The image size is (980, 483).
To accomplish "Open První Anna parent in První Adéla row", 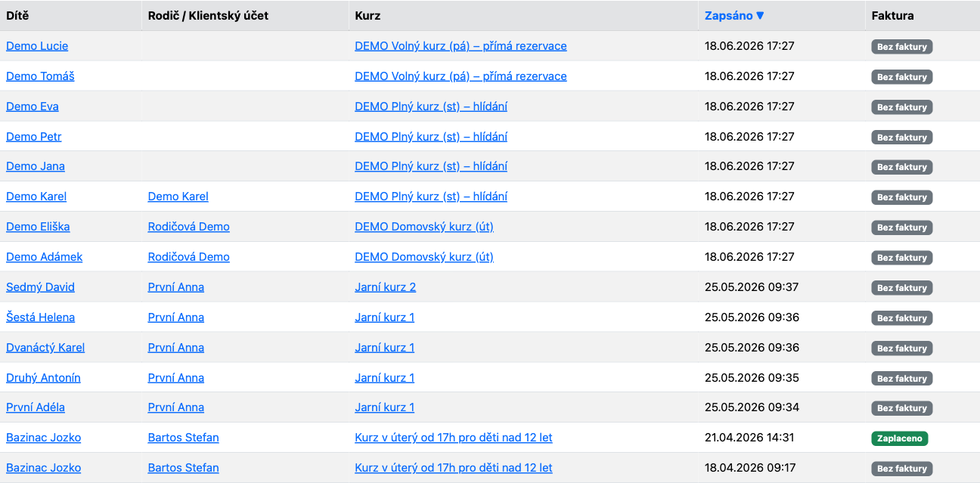I will (x=176, y=407).
